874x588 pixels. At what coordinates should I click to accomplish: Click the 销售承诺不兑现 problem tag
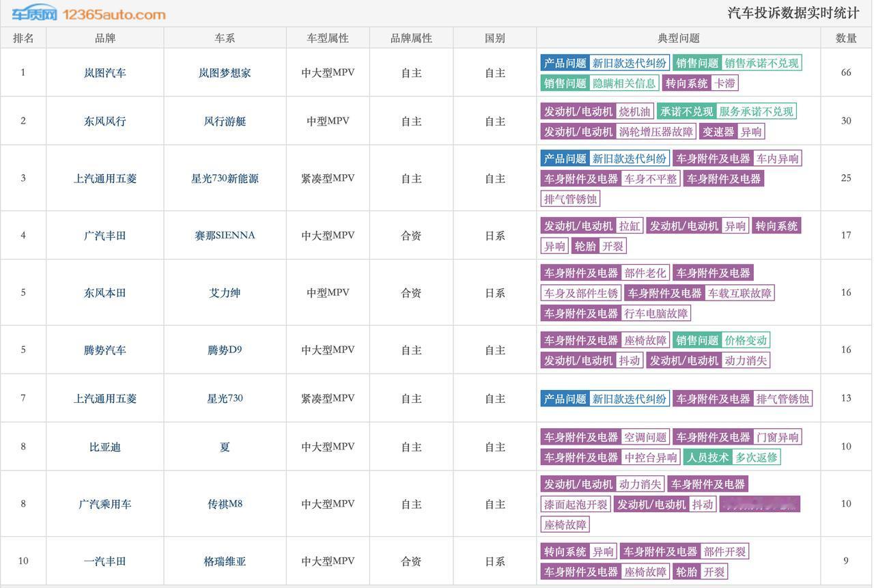[x=761, y=64]
